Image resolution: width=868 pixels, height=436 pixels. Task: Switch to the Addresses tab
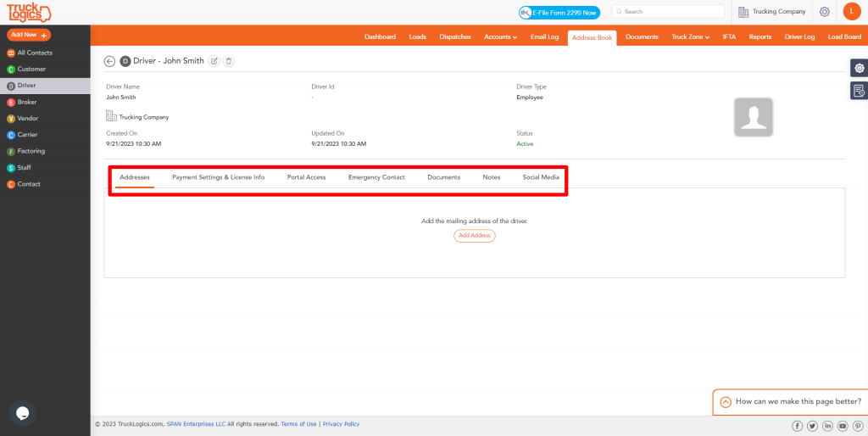click(135, 177)
